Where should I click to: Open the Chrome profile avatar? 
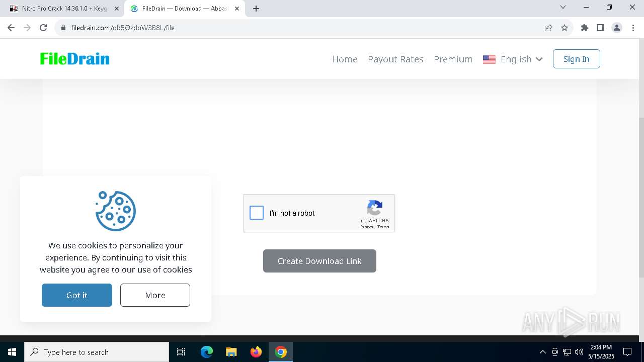tap(617, 28)
